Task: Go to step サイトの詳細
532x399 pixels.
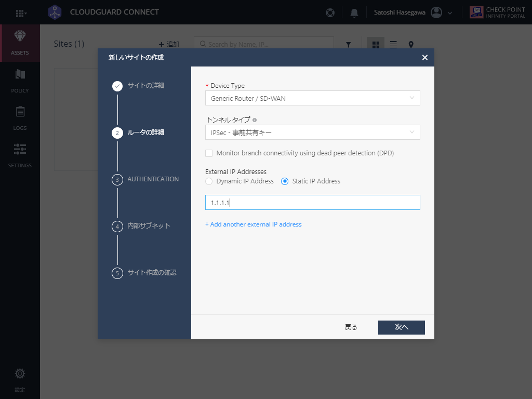Action: (x=138, y=86)
